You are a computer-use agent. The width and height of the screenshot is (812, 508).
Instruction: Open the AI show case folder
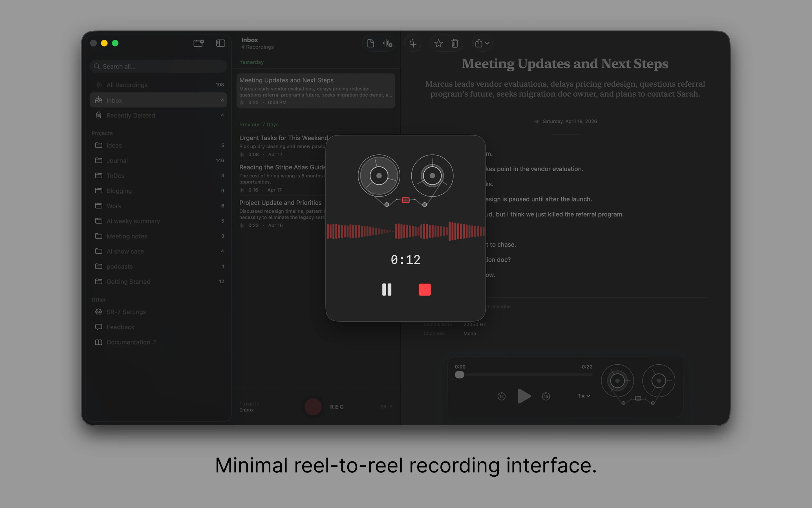(158, 251)
